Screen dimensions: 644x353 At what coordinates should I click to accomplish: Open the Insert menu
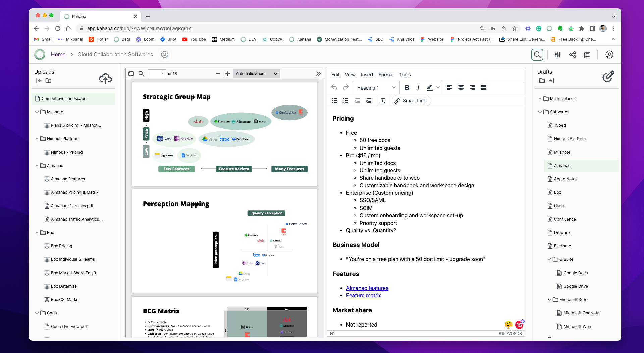(367, 75)
